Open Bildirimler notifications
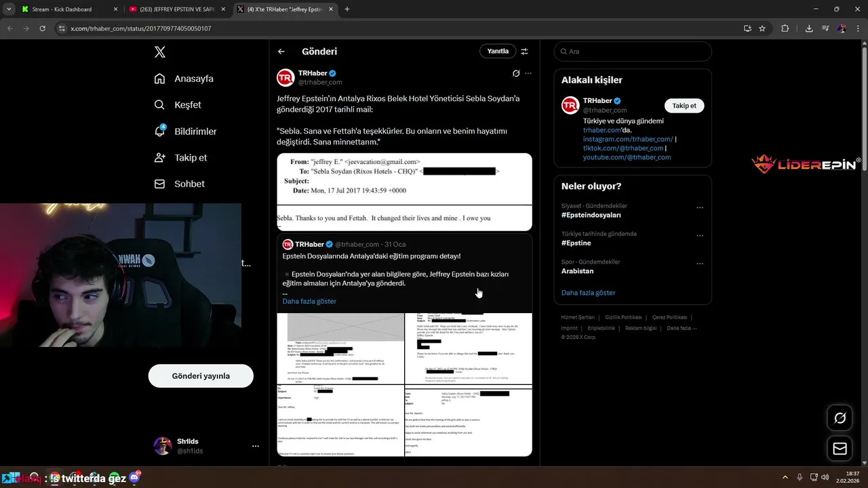 click(185, 131)
